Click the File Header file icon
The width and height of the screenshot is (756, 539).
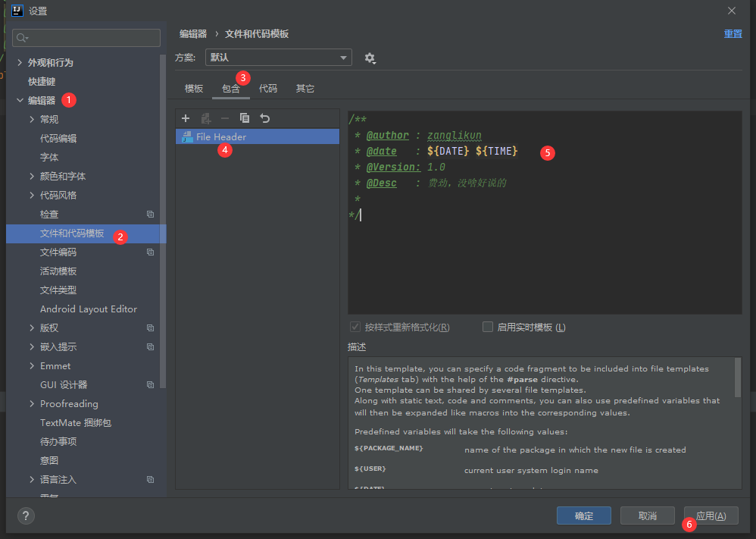click(x=187, y=136)
